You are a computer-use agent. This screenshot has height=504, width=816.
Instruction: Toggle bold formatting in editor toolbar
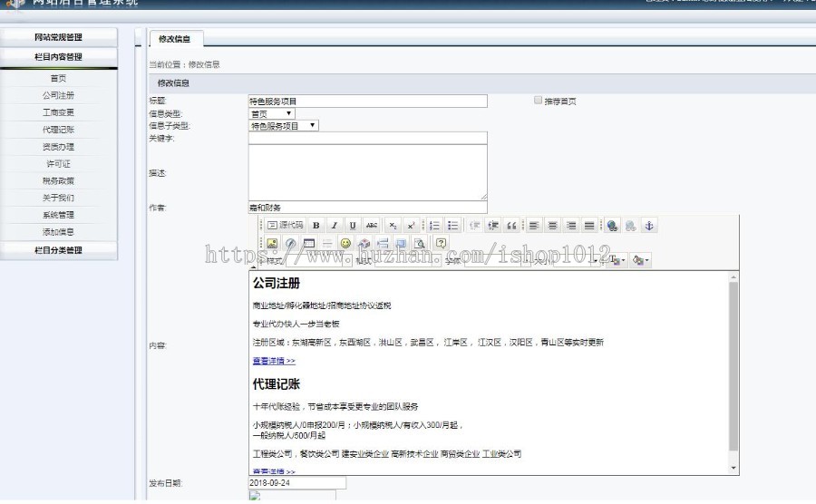[x=316, y=226]
